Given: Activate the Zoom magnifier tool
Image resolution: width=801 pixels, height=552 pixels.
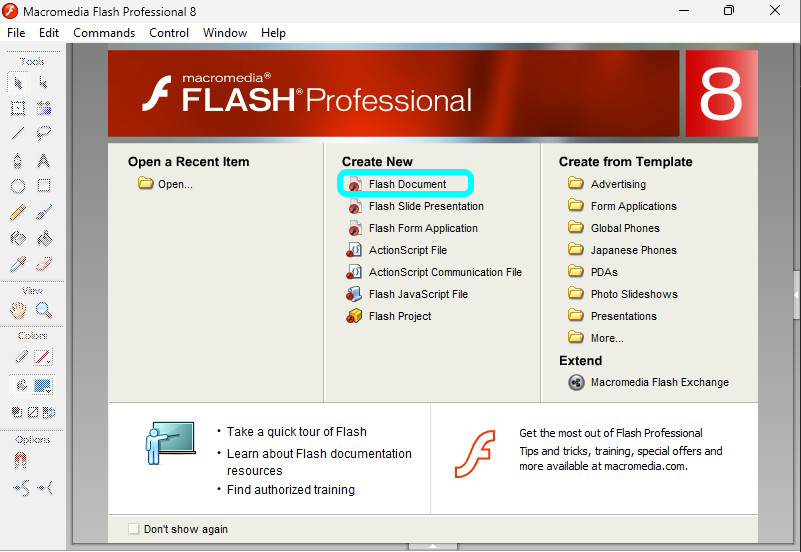Looking at the screenshot, I should tap(44, 310).
